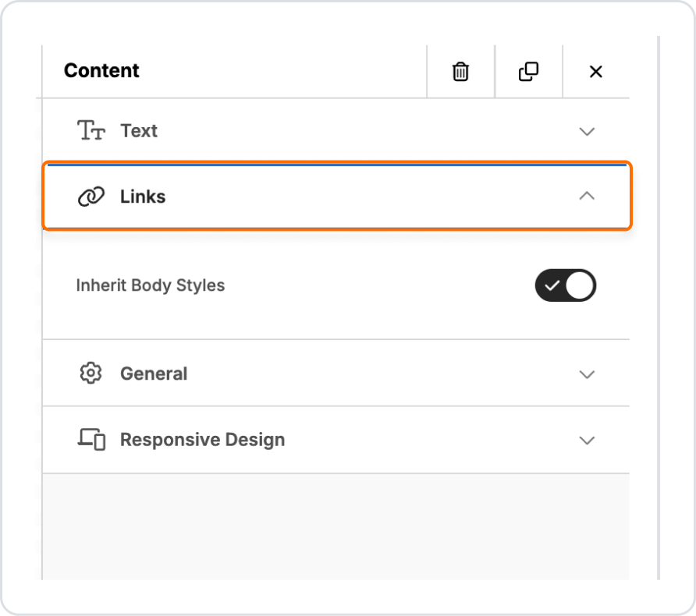This screenshot has width=696, height=616.
Task: Click the General gear icon
Action: [91, 373]
